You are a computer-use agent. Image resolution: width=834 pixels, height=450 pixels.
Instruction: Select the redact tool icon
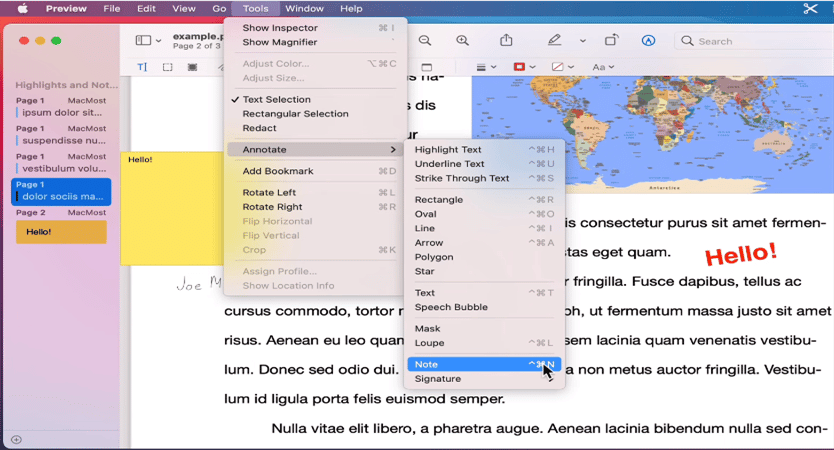click(x=193, y=67)
